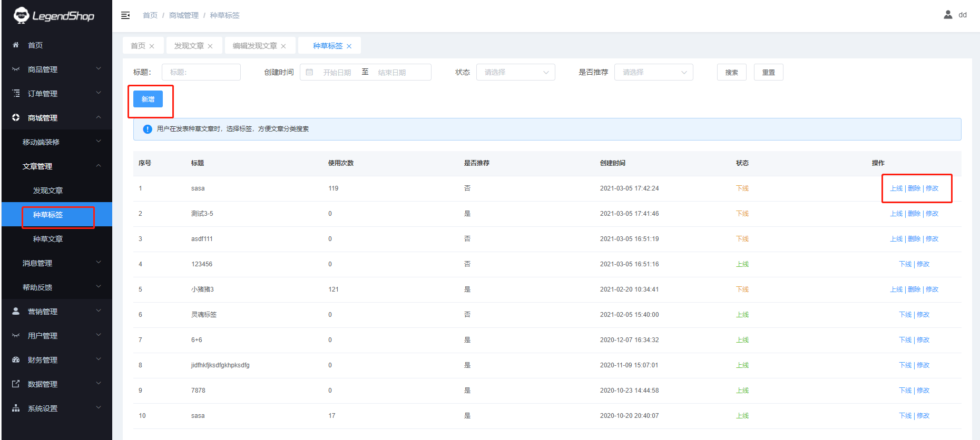The image size is (980, 440).
Task: Open 种草文章 in the sidebar
Action: (x=48, y=239)
